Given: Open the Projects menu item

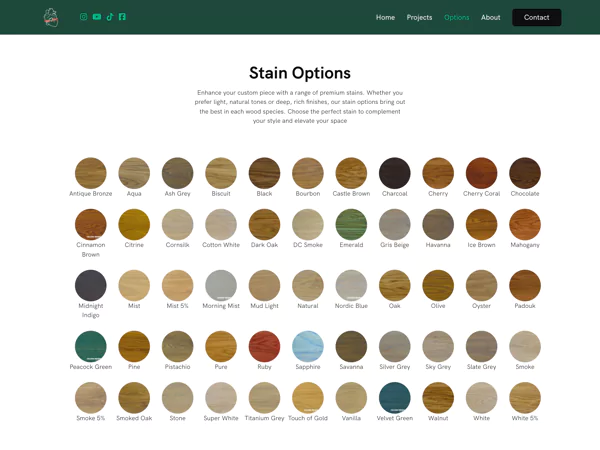Looking at the screenshot, I should [x=419, y=18].
